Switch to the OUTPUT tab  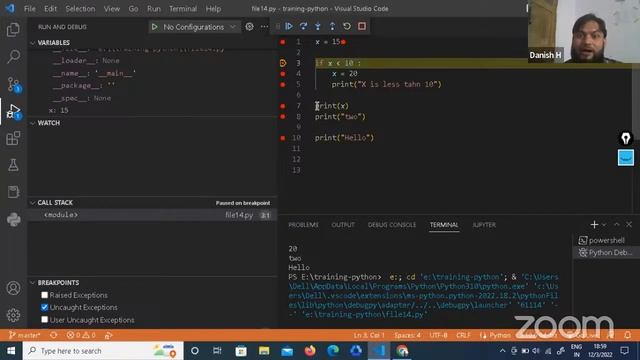click(x=343, y=225)
